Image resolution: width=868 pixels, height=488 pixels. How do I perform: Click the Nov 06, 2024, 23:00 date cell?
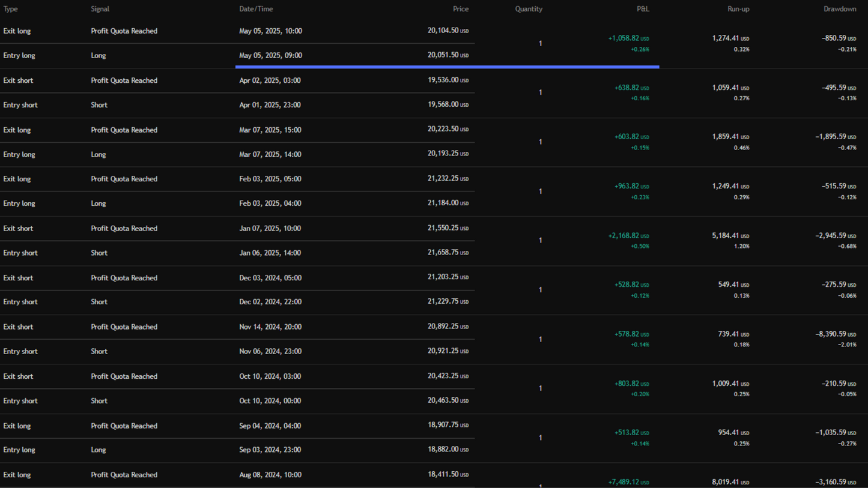pyautogui.click(x=270, y=352)
